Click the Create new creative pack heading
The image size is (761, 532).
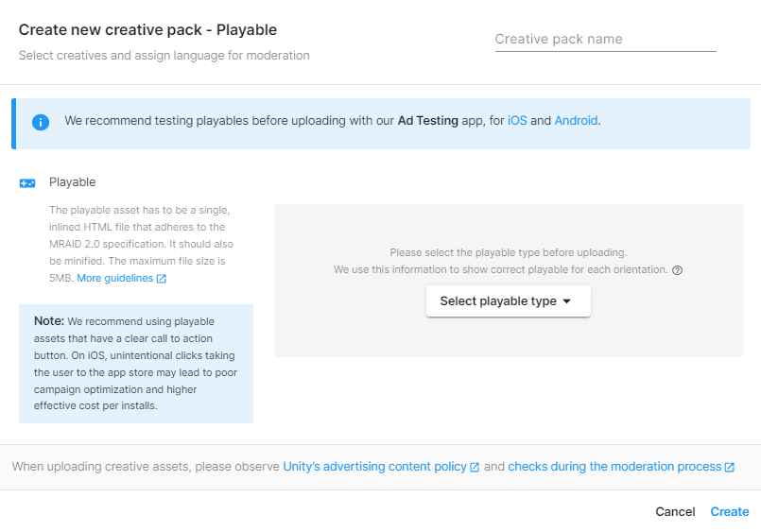click(147, 30)
